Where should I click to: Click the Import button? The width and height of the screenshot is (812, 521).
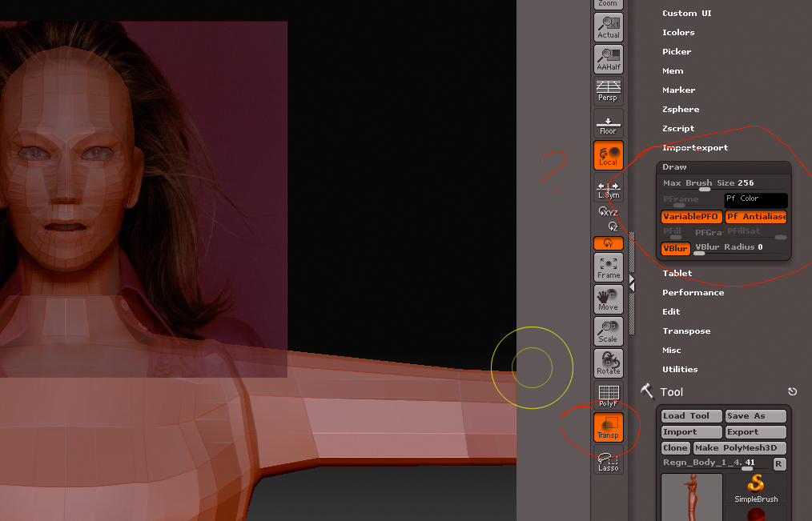tap(691, 432)
